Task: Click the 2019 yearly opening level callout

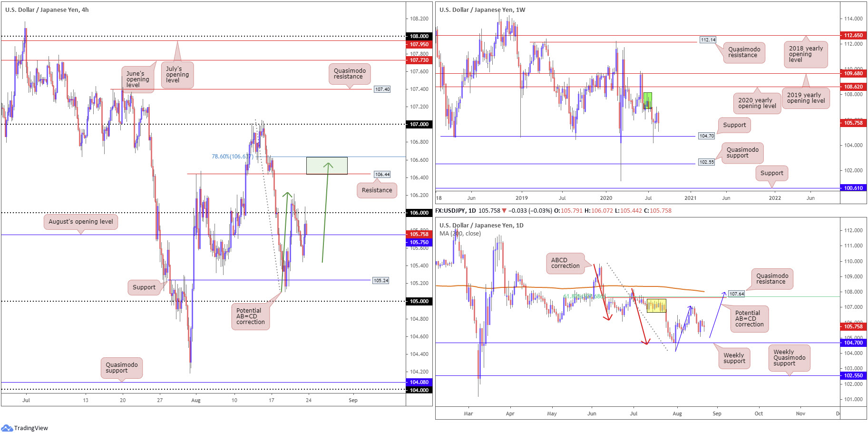Action: click(x=806, y=98)
